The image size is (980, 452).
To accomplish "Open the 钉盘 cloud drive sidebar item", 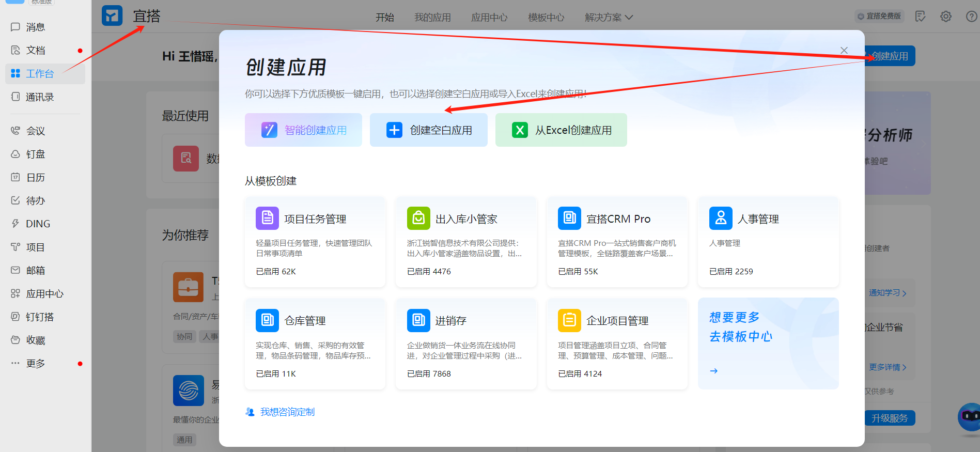I will coord(45,154).
